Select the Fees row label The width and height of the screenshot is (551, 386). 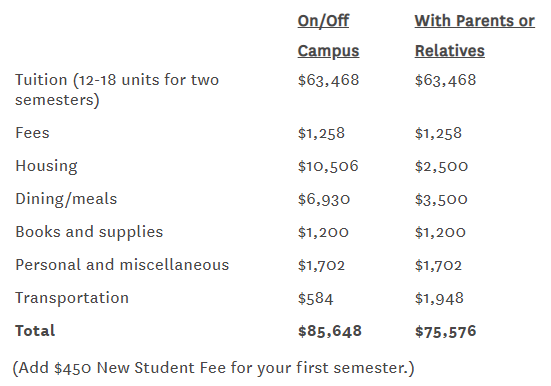(32, 133)
